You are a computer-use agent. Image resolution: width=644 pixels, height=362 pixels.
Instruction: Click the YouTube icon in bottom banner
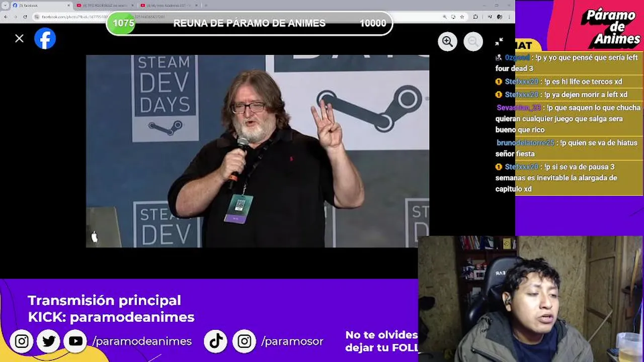point(76,341)
